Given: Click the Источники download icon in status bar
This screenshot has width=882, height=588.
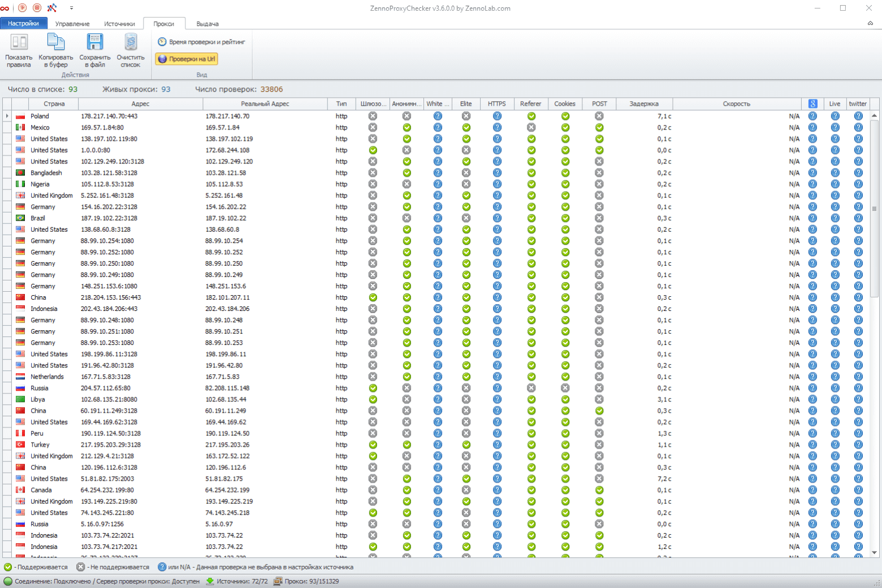Looking at the screenshot, I should [210, 581].
